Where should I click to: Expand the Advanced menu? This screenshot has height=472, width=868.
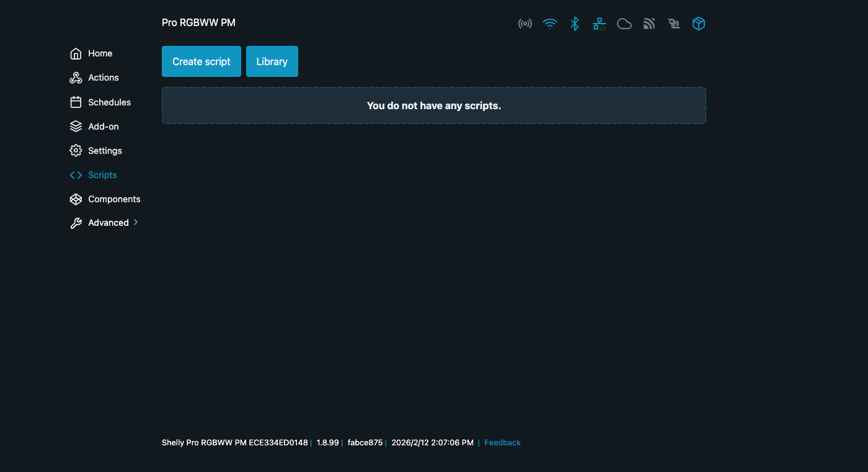pyautogui.click(x=108, y=222)
